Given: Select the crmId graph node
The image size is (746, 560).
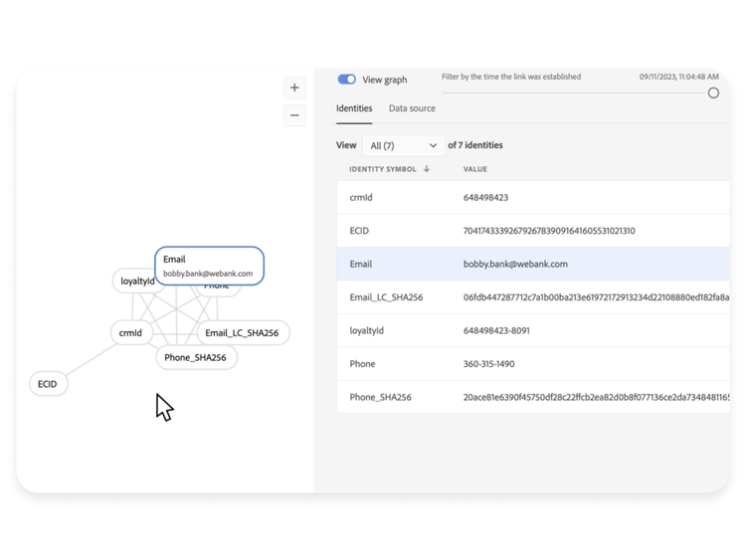Looking at the screenshot, I should tap(131, 333).
